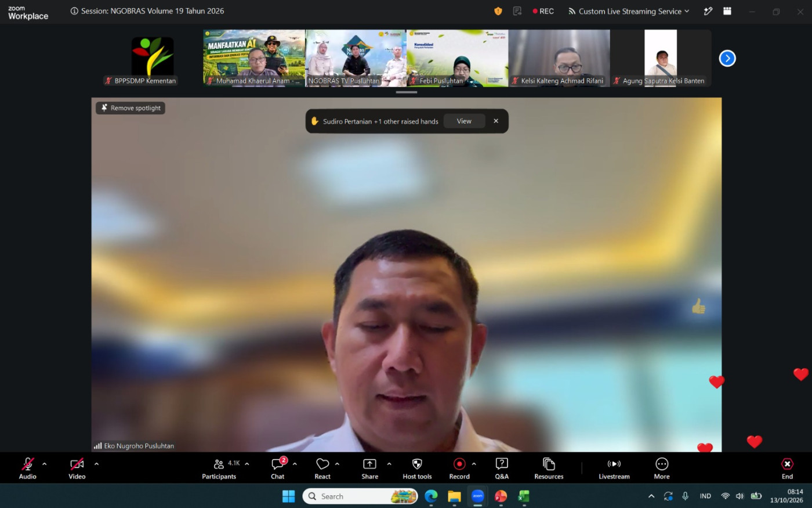View the raised hands list

point(464,121)
